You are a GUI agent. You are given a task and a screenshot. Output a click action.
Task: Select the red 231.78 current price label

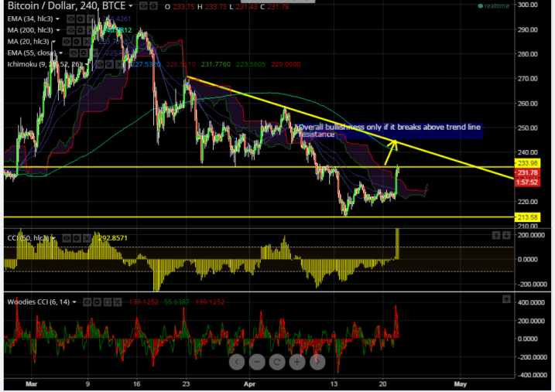527,173
